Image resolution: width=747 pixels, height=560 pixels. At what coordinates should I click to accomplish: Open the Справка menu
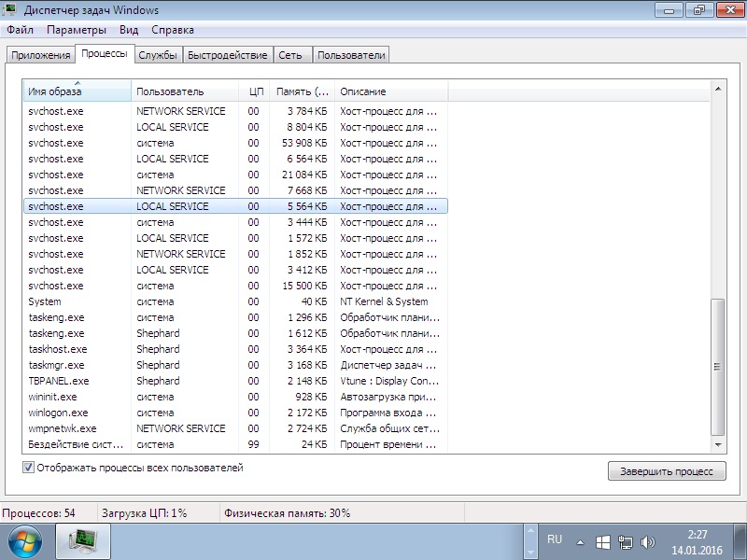click(x=173, y=30)
